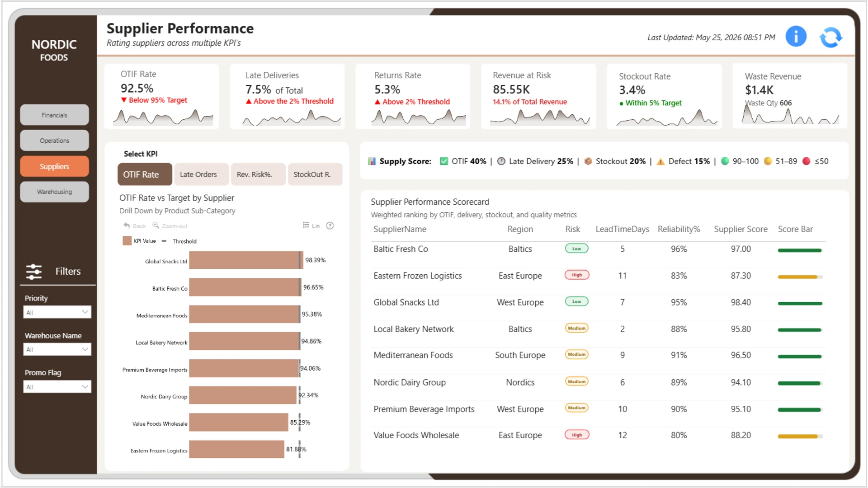This screenshot has height=488, width=868.
Task: Toggle the Lin scale icon
Action: coord(306,225)
